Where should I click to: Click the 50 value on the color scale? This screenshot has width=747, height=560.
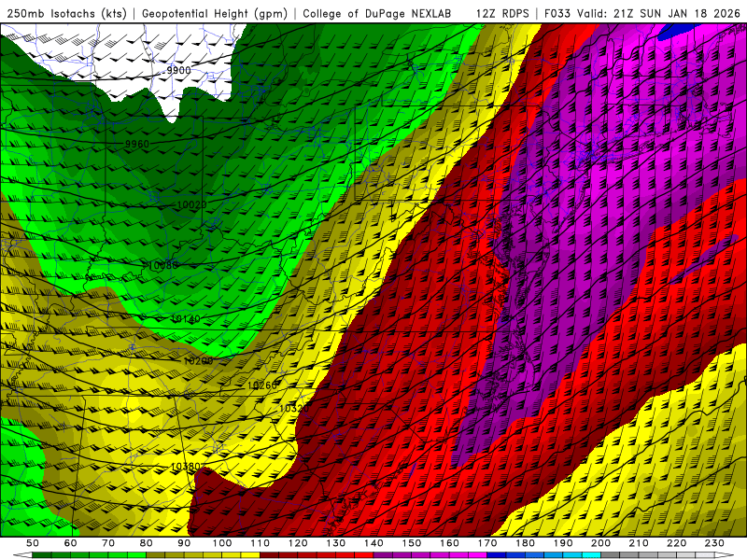pyautogui.click(x=33, y=543)
